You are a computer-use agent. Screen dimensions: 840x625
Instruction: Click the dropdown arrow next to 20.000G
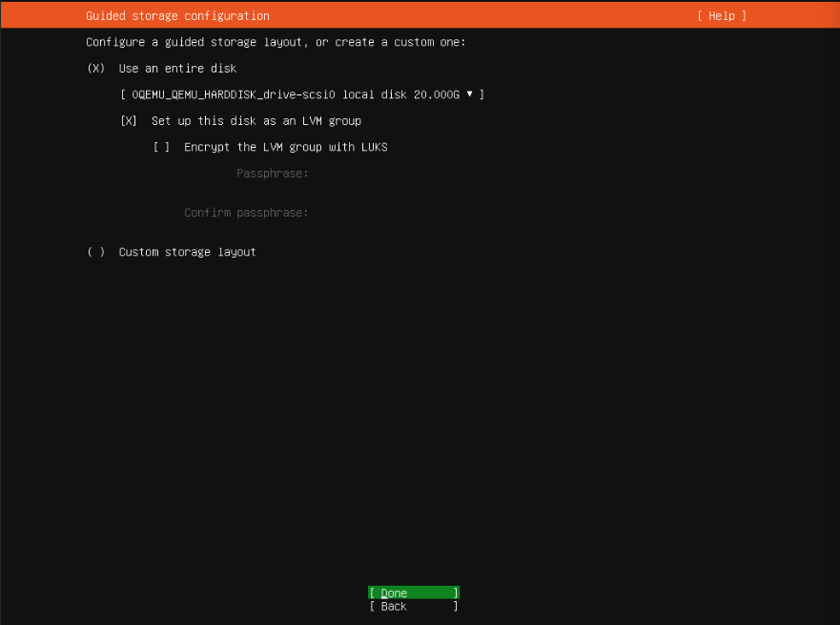point(470,94)
